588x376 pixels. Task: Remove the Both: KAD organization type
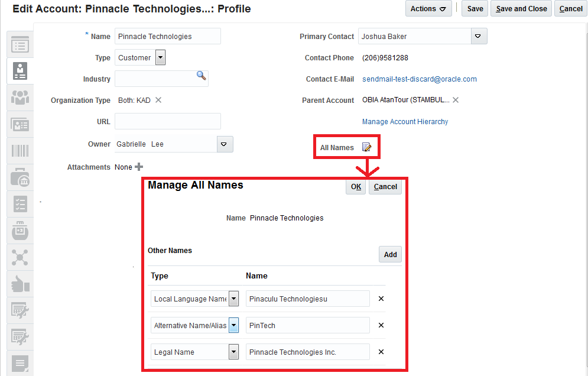(x=158, y=100)
